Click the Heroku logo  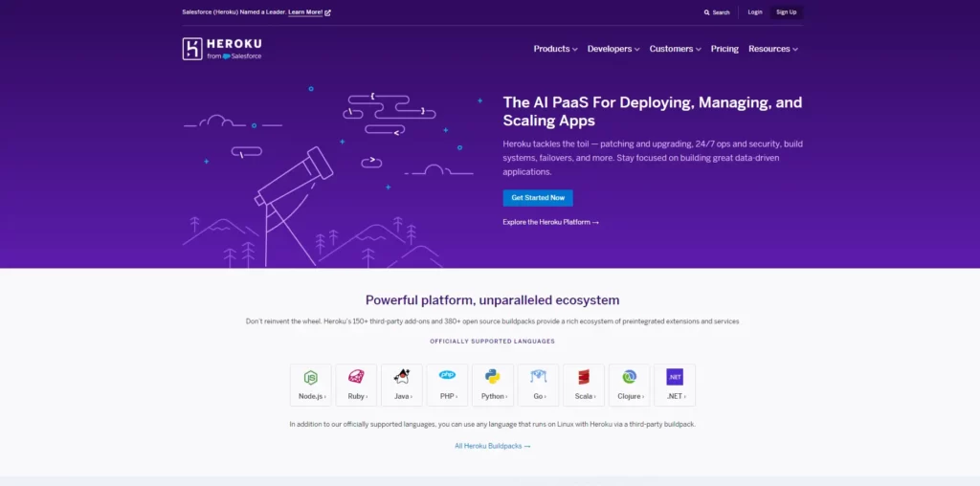click(222, 49)
